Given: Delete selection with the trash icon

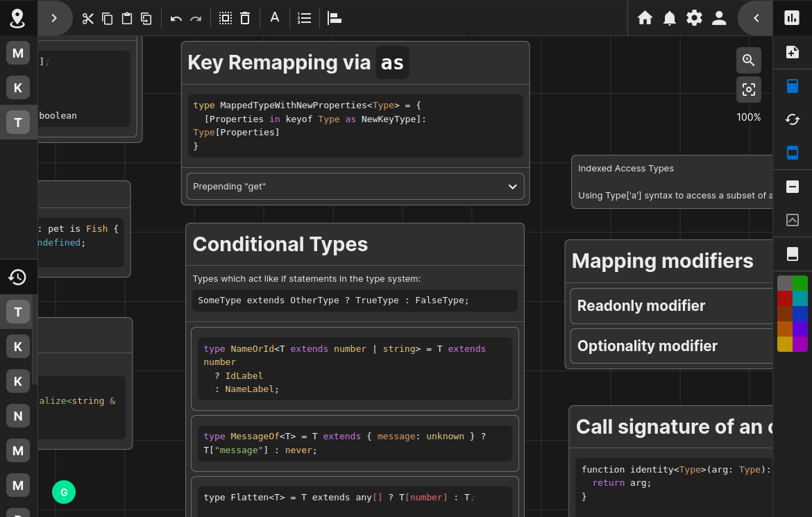Looking at the screenshot, I should click(x=245, y=19).
